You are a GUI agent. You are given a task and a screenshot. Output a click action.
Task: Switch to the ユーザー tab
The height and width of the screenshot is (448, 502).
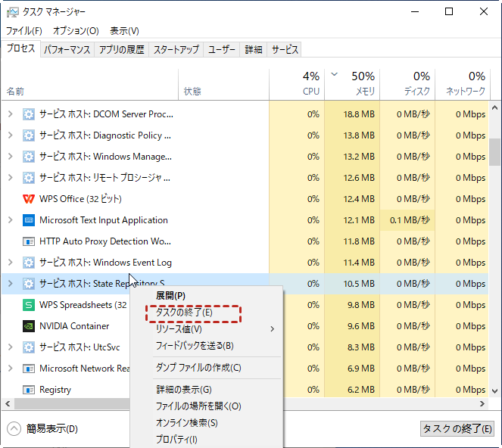[222, 50]
